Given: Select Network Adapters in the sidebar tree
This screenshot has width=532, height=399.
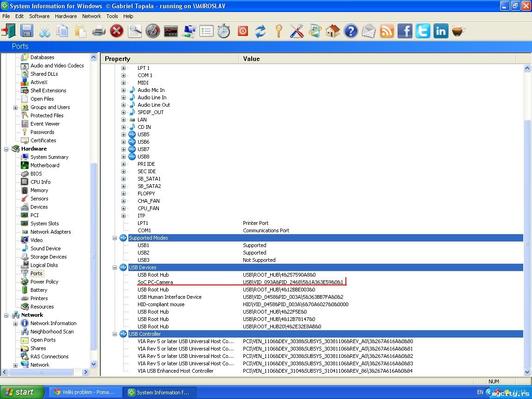Looking at the screenshot, I should (x=50, y=232).
